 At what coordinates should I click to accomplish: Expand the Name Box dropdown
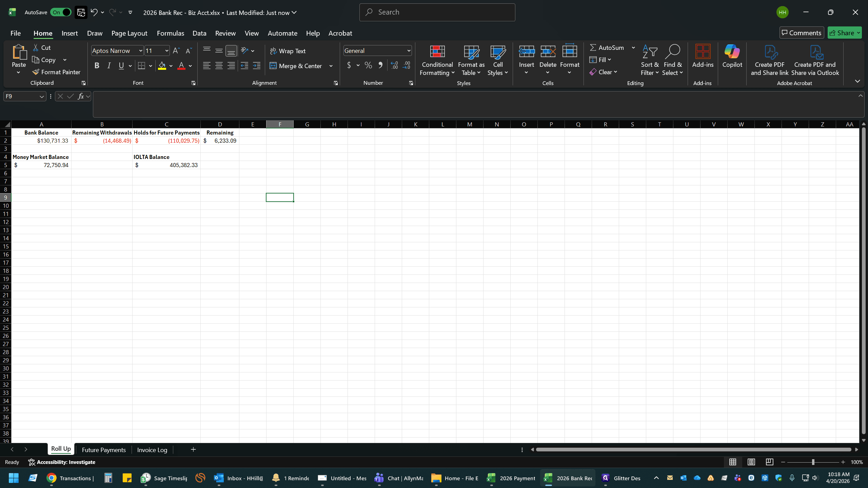click(x=42, y=97)
